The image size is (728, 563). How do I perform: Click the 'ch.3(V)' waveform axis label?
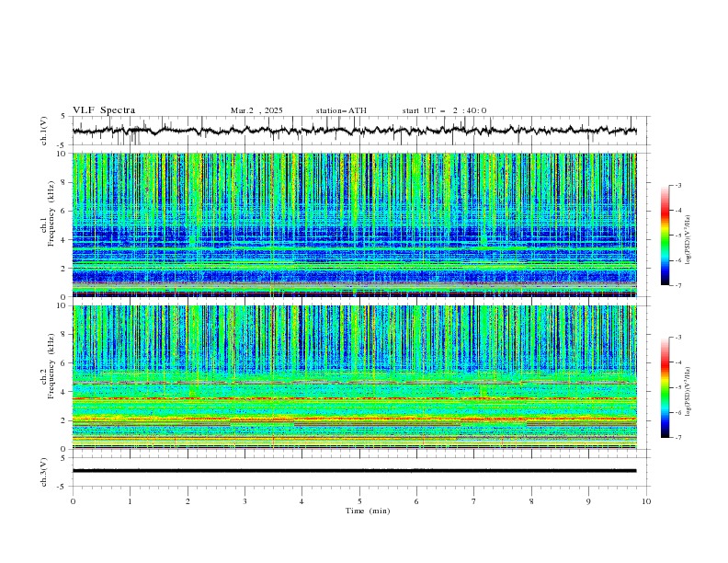click(x=44, y=472)
